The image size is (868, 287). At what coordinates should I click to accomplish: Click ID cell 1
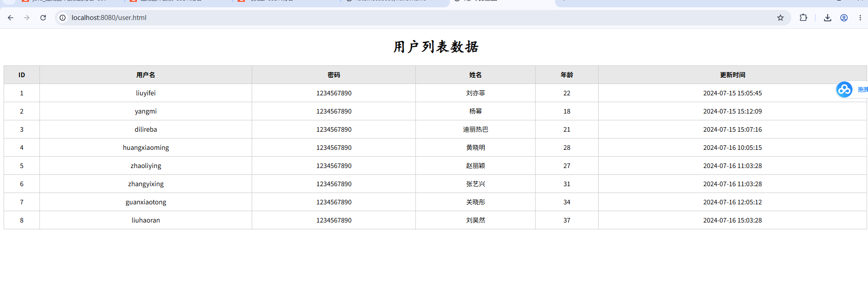click(x=22, y=93)
